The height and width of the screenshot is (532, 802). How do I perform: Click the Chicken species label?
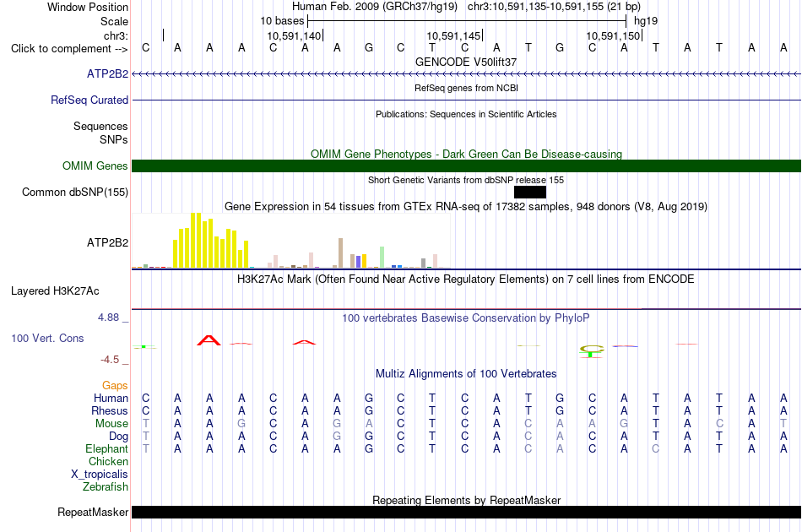pos(108,462)
